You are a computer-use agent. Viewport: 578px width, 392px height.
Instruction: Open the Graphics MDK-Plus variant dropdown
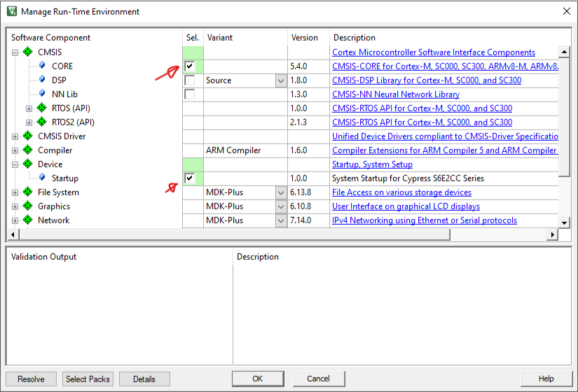coord(280,206)
